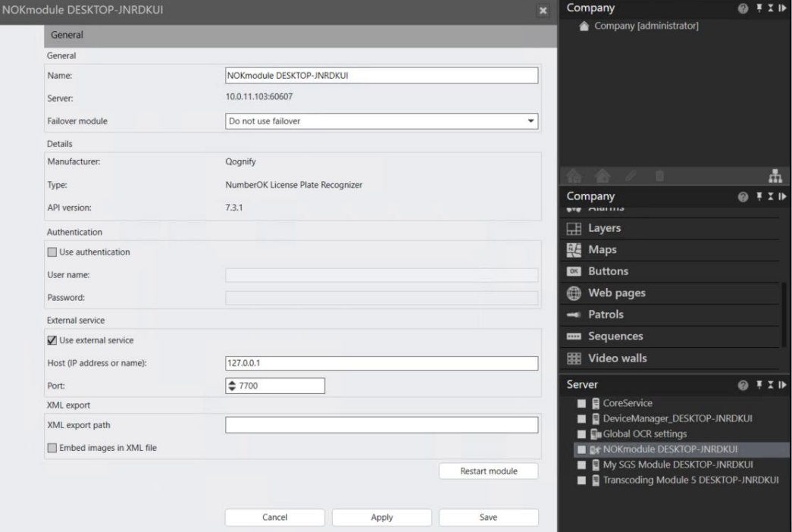Click the Transcoding Module 5 server icon
792x532 pixels.
596,480
